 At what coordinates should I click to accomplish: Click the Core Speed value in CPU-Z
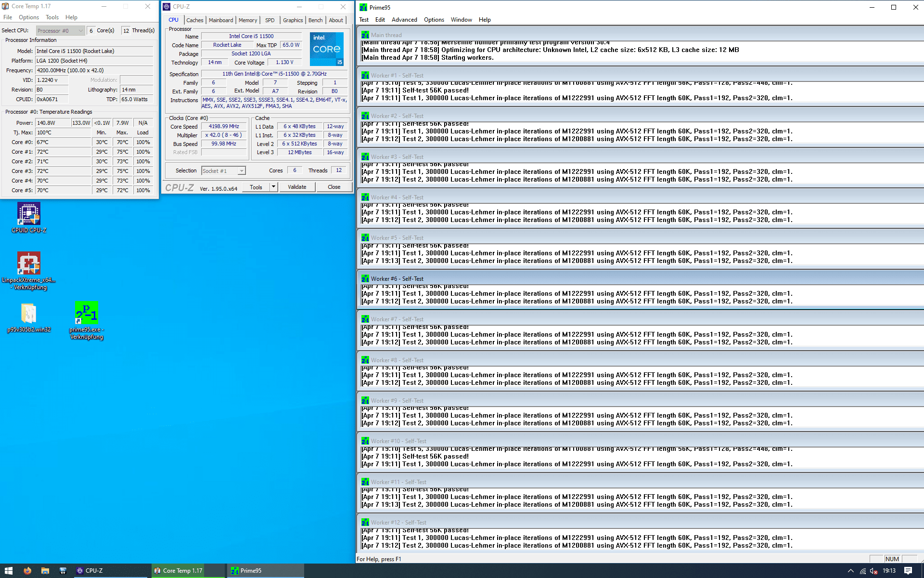point(224,126)
